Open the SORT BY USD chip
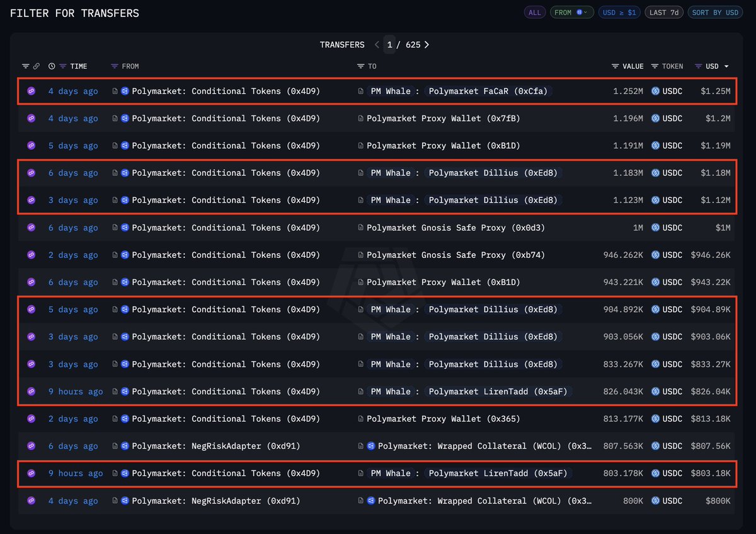The width and height of the screenshot is (756, 534). [x=715, y=12]
